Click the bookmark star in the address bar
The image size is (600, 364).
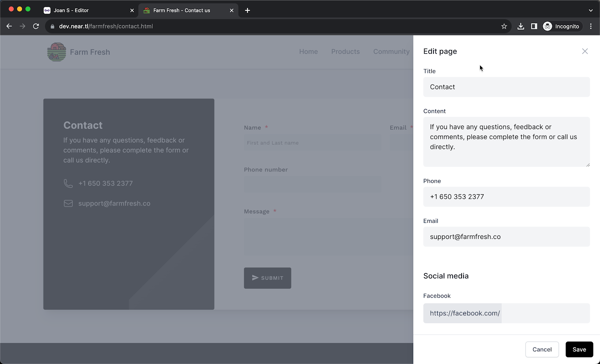[x=504, y=26]
